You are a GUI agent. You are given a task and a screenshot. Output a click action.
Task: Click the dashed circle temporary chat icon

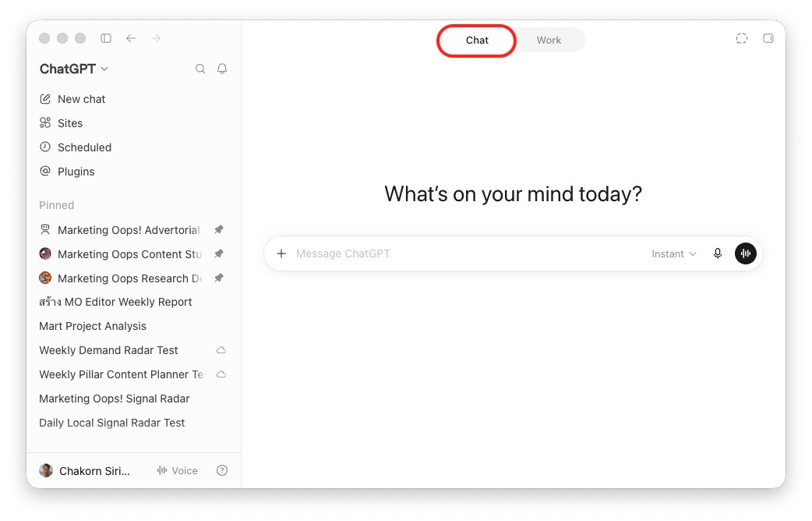pos(742,38)
